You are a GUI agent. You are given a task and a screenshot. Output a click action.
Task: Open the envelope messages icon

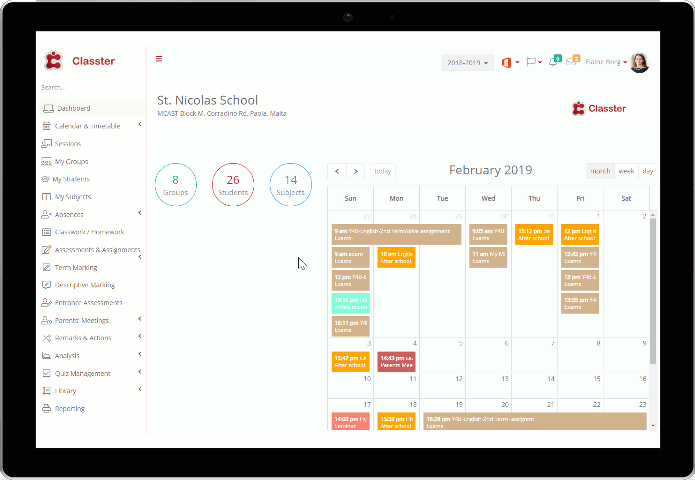click(573, 61)
